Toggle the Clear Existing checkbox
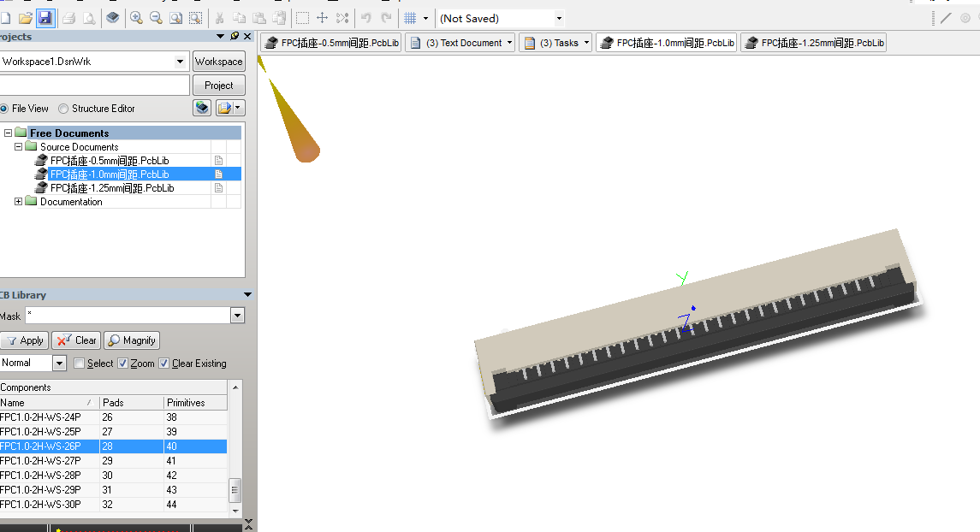The height and width of the screenshot is (532, 980). pyautogui.click(x=163, y=364)
